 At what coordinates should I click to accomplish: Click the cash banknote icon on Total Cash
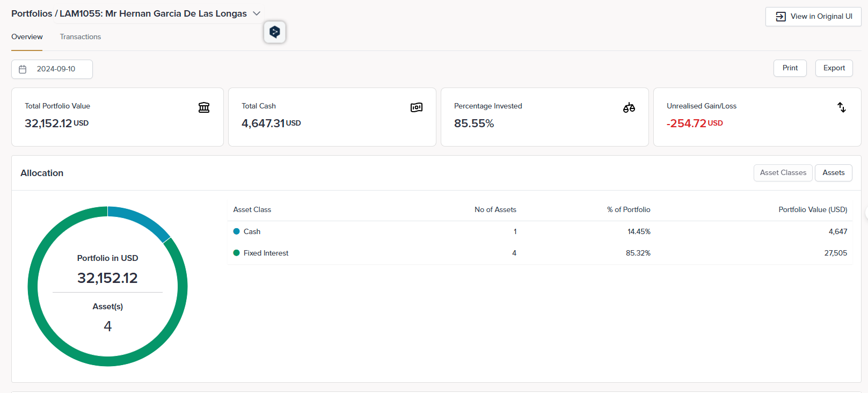point(417,107)
